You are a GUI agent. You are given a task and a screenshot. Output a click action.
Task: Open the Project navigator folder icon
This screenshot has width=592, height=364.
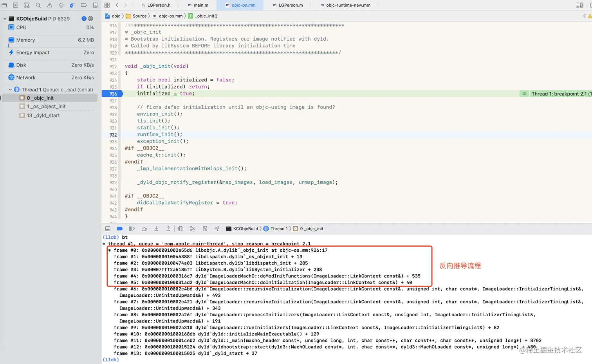tap(4, 5)
